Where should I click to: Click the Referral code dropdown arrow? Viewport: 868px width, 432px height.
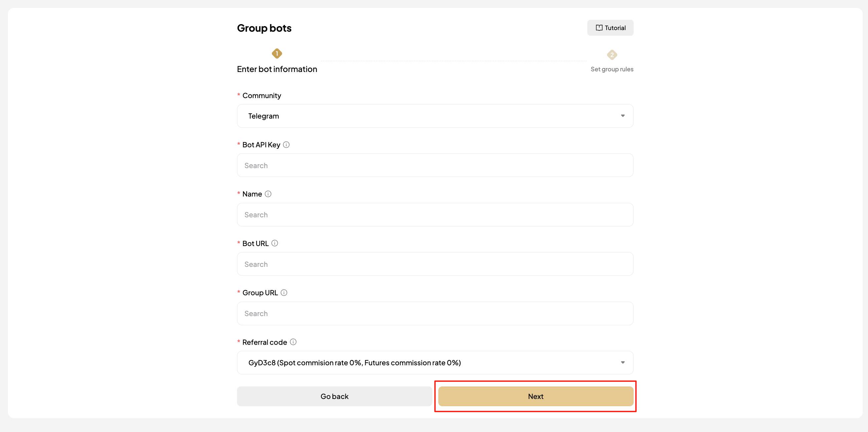click(x=623, y=363)
